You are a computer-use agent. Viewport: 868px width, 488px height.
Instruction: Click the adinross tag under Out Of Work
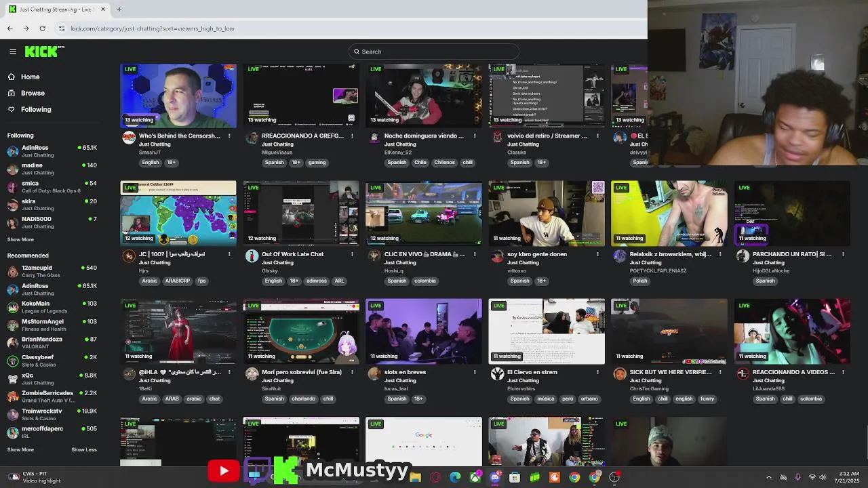click(316, 281)
